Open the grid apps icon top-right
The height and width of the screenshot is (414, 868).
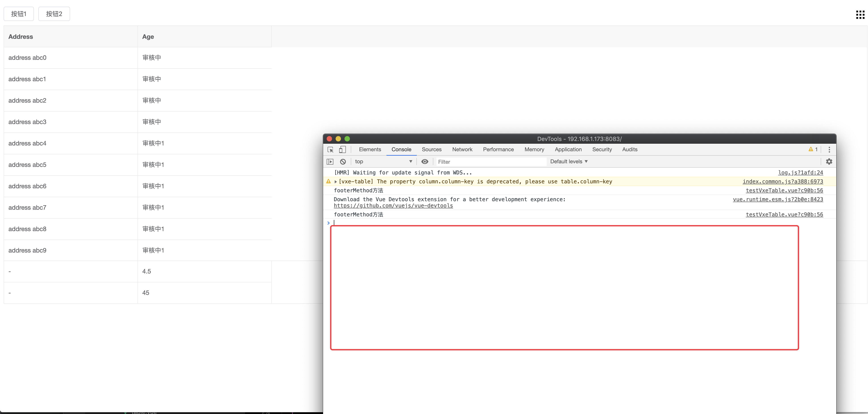tap(860, 14)
